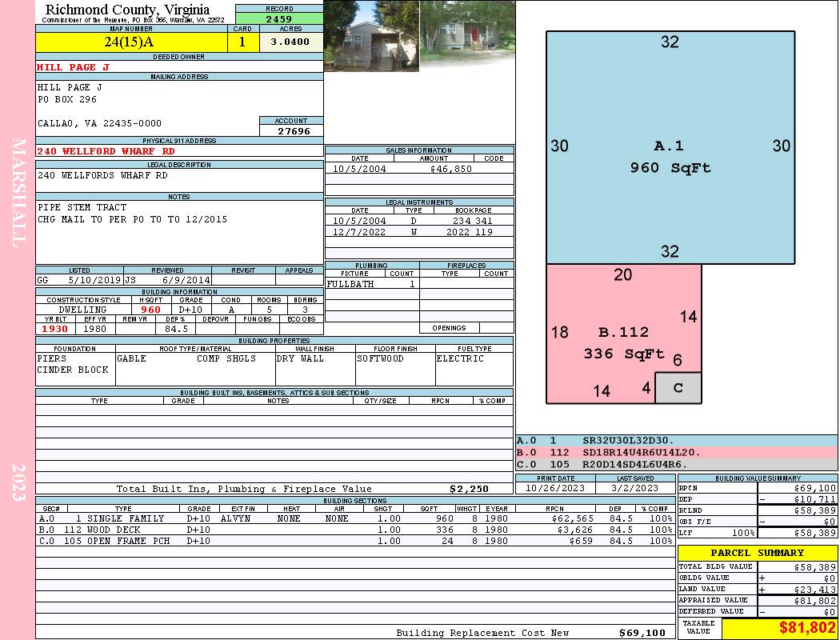The width and height of the screenshot is (840, 640).
Task: Select map number 24(15)A
Action: 129,42
